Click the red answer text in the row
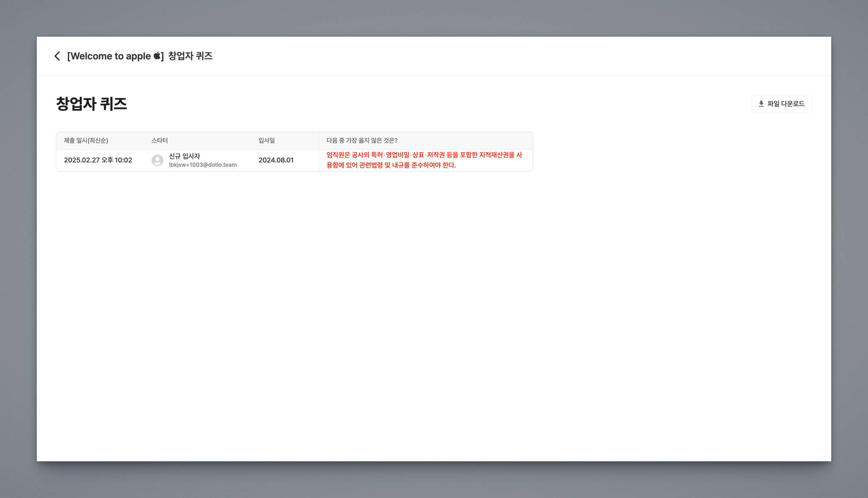 (424, 160)
